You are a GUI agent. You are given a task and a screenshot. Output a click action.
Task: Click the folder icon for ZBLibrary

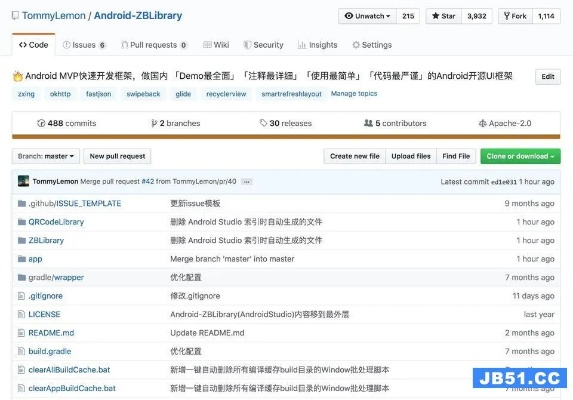tap(22, 240)
